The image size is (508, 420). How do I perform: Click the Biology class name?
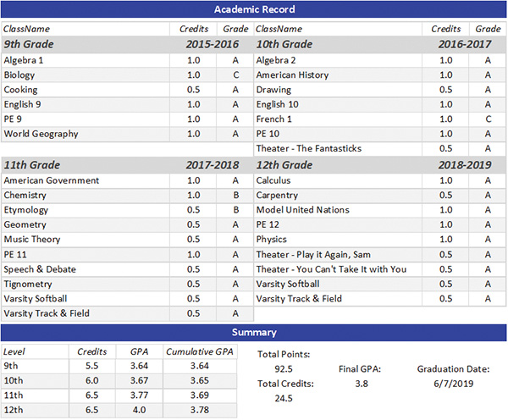pos(19,75)
